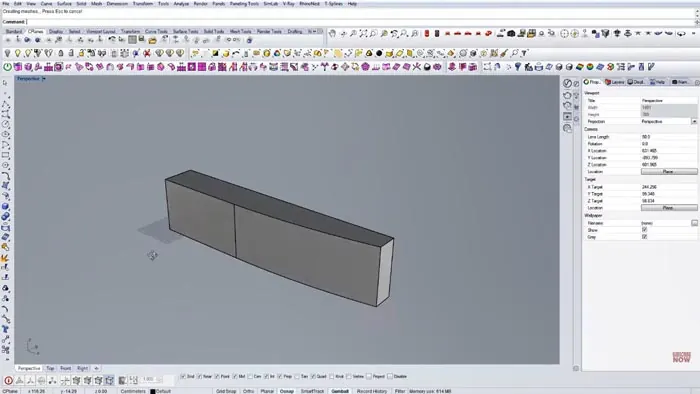This screenshot has height=394, width=700.
Task: Click the rainbow sphere icon
Action: pyautogui.click(x=590, y=67)
